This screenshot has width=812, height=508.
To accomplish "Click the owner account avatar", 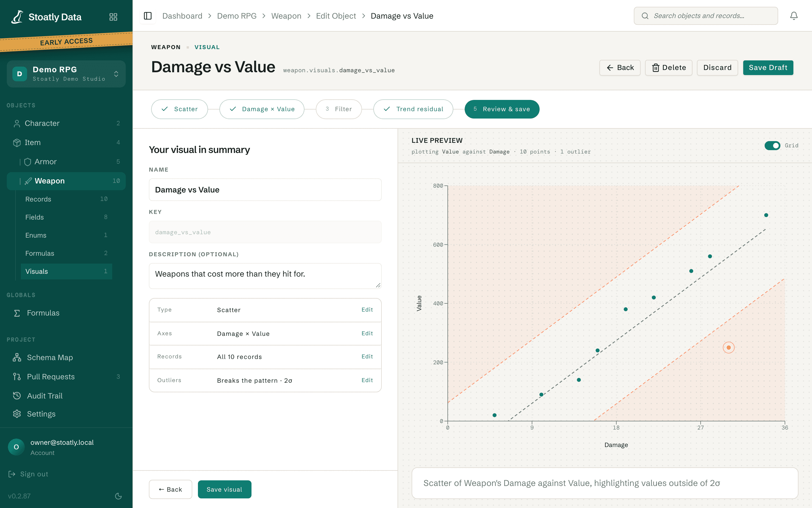I will (x=16, y=447).
